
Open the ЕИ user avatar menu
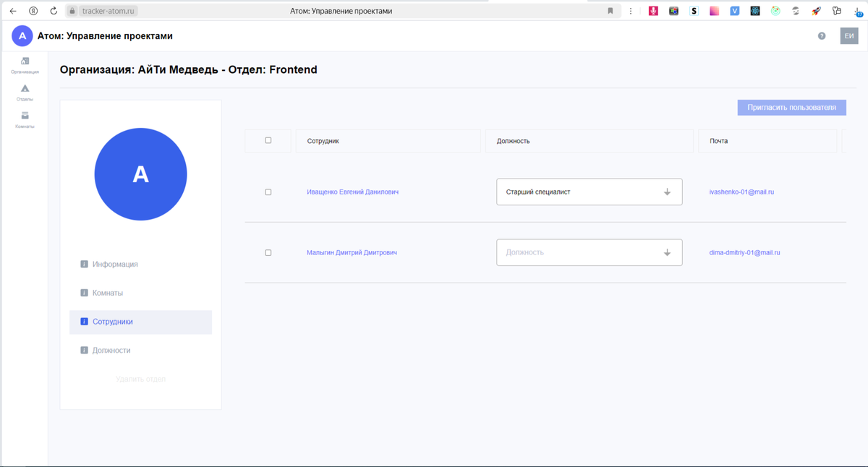pos(849,35)
